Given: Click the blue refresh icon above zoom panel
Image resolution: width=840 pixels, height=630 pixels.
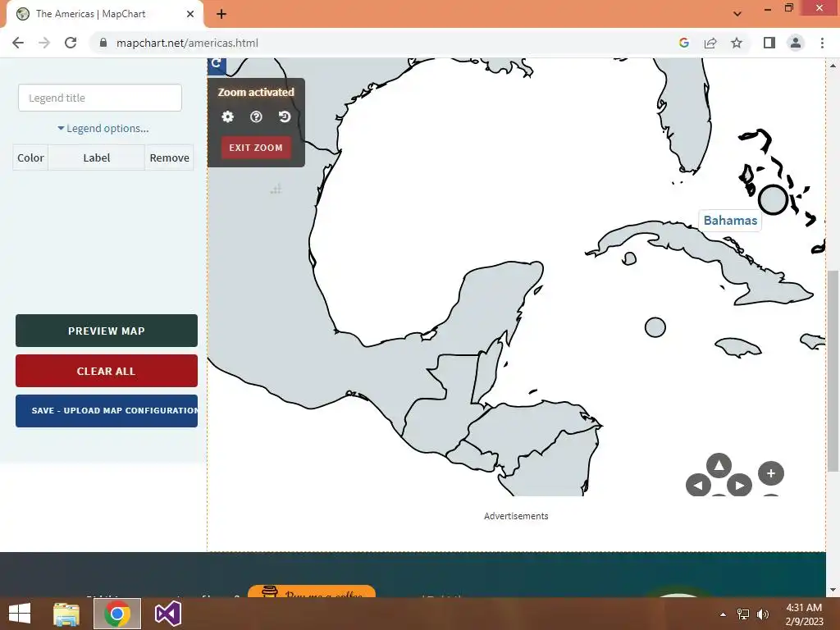Looking at the screenshot, I should 217,66.
